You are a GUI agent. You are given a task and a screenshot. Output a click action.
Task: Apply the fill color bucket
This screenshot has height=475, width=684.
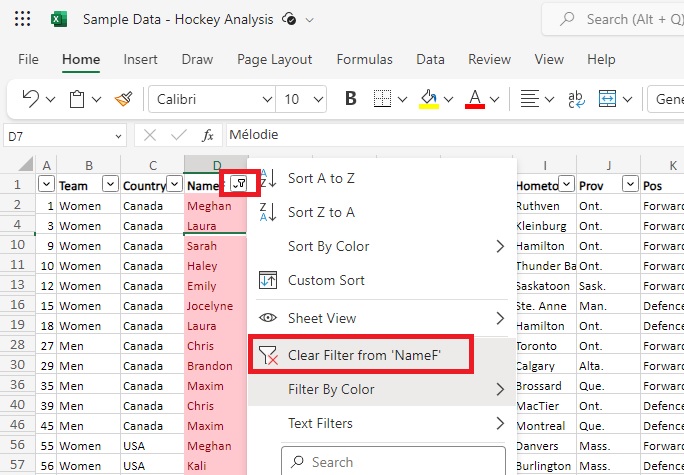pyautogui.click(x=428, y=99)
